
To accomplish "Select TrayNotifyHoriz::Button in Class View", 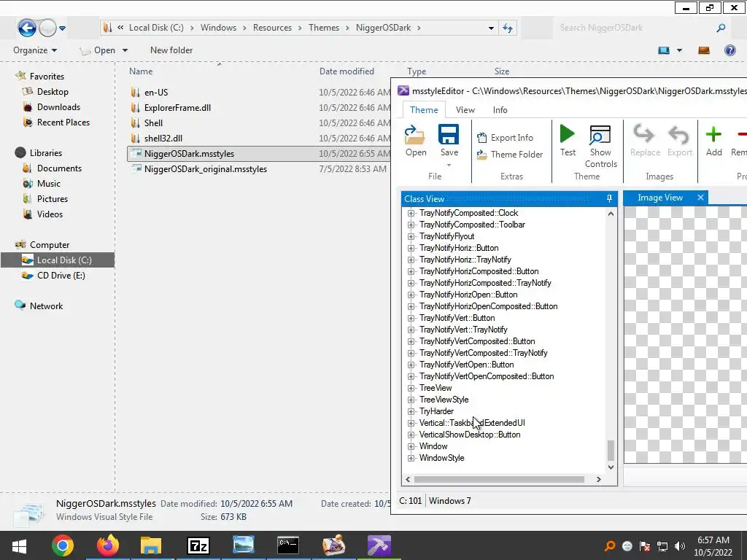I will point(459,248).
